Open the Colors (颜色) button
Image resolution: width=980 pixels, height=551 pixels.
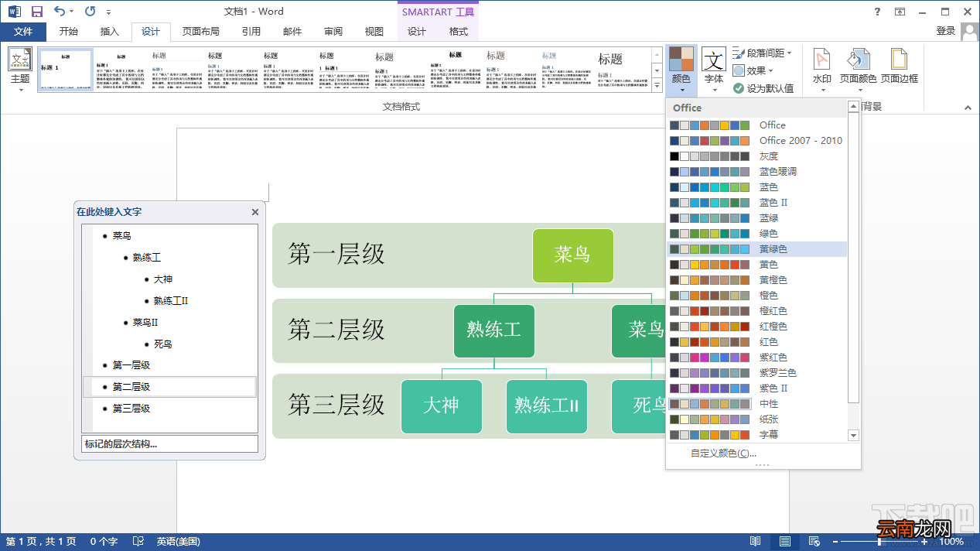point(681,70)
